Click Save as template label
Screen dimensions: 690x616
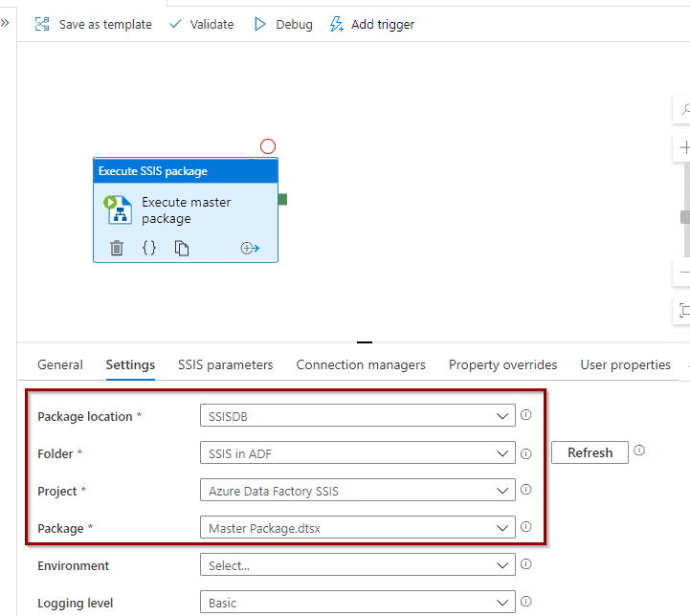pos(105,25)
